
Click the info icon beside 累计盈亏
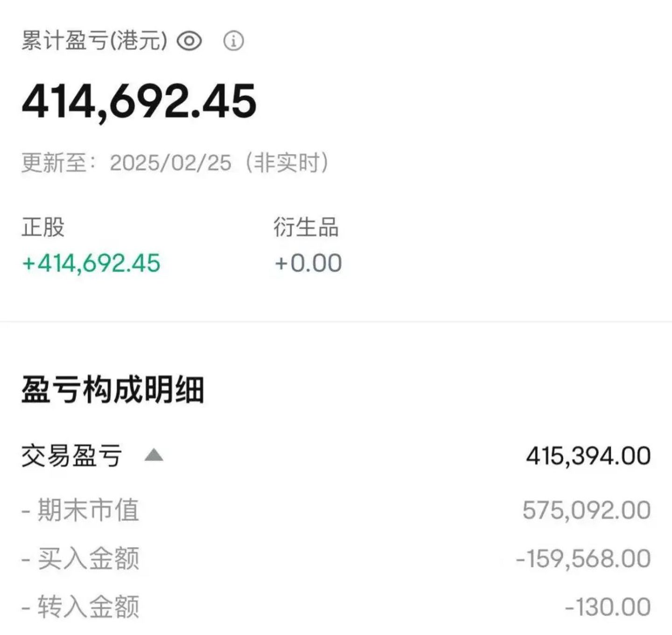[x=233, y=41]
